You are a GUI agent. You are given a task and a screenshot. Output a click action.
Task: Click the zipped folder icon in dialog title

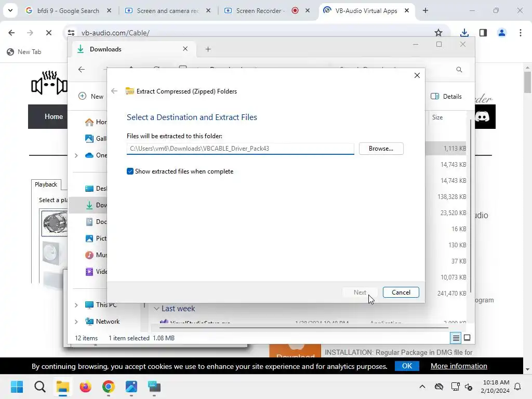(129, 91)
